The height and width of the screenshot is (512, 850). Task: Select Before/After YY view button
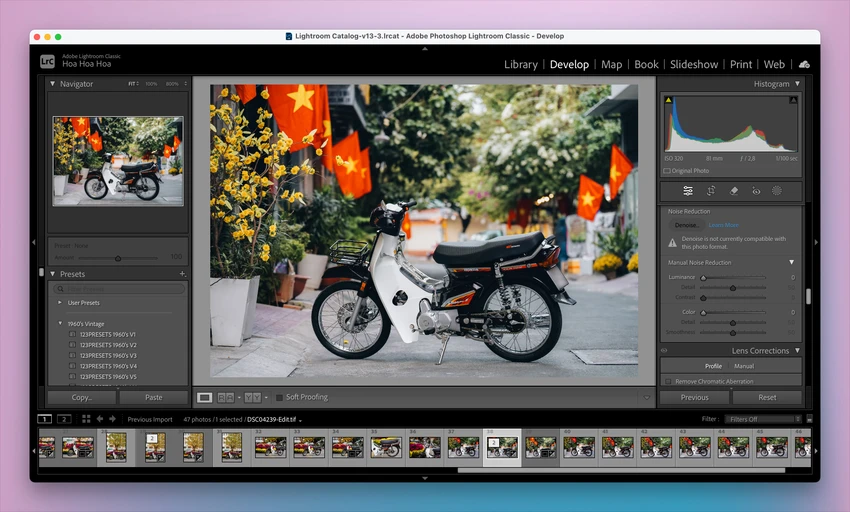pos(253,398)
